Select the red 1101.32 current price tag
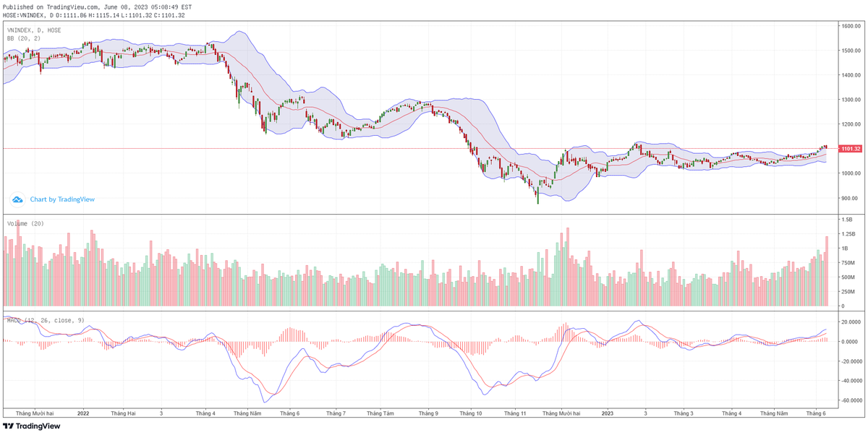 850,149
